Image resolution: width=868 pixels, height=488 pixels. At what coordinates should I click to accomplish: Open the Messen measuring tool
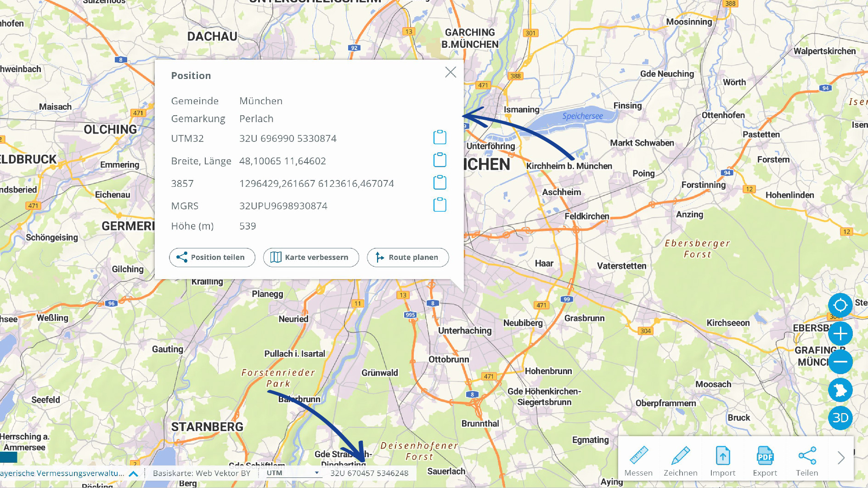pos(638,461)
